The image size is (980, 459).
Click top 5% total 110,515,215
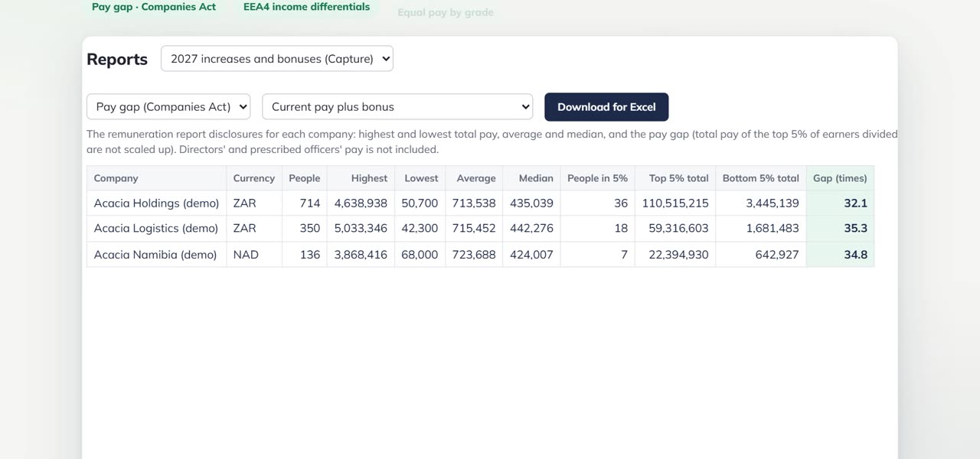pyautogui.click(x=675, y=203)
